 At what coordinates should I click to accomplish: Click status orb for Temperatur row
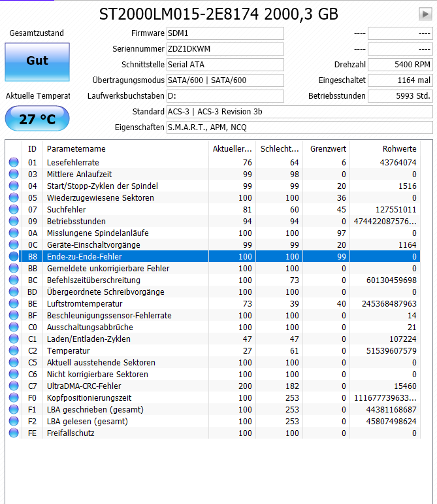pos(14,350)
